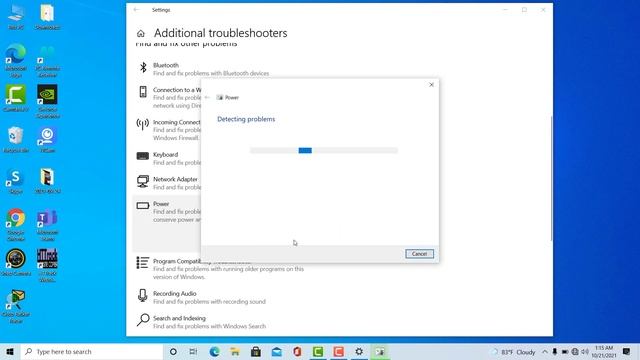The width and height of the screenshot is (640, 360).
Task: Select the Skype desktop shortcut
Action: coord(16,182)
